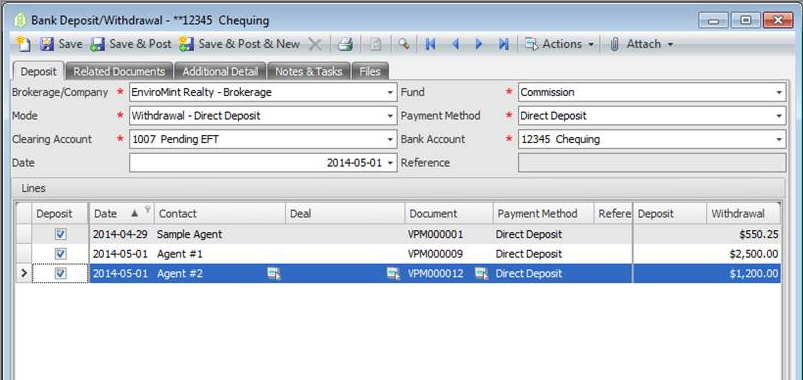Open the Actions dropdown menu
The image size is (803, 380).
[560, 45]
